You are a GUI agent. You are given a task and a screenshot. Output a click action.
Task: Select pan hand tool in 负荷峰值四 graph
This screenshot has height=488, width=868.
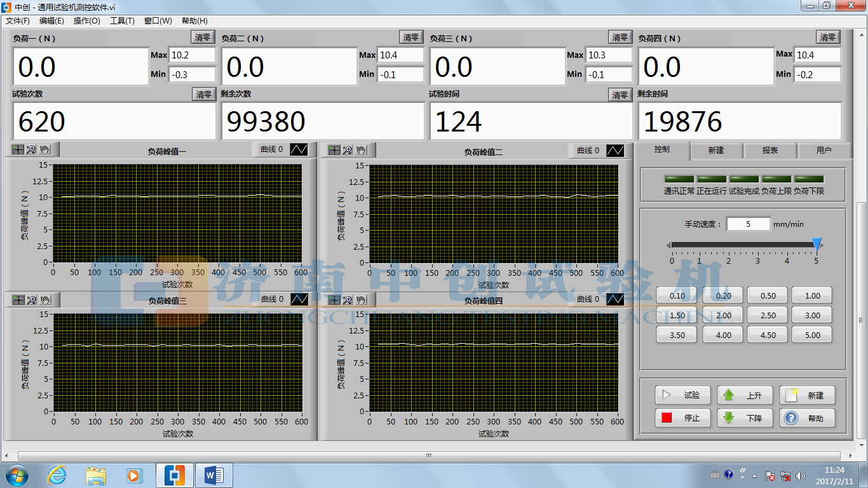(361, 300)
